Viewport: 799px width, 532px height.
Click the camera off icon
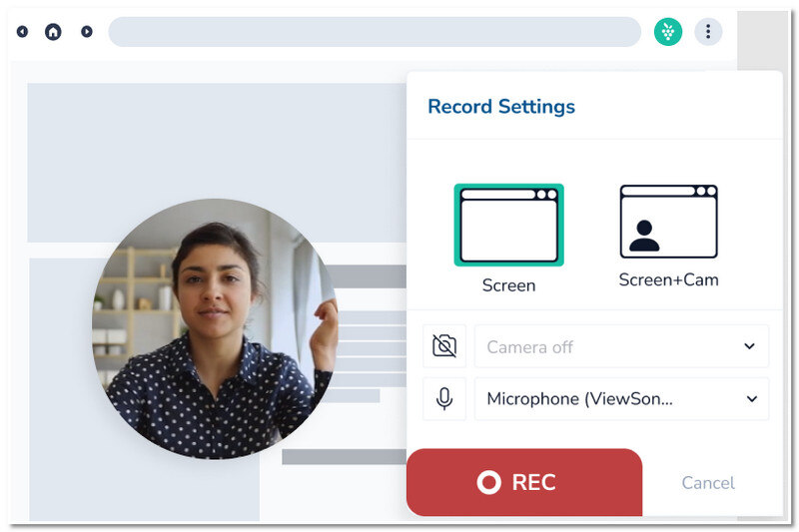point(444,346)
